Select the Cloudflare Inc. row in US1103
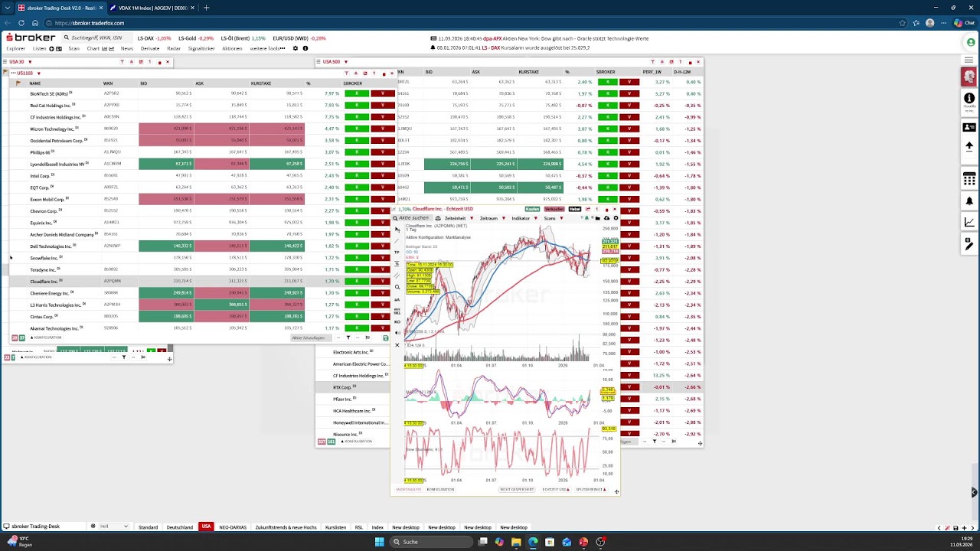This screenshot has height=551, width=980. [x=202, y=281]
